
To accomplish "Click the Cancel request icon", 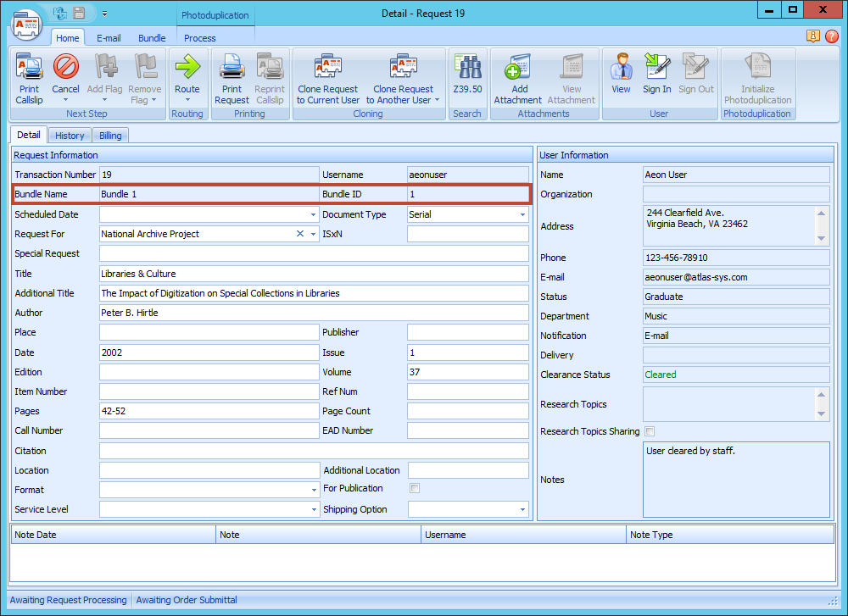I will [x=65, y=68].
